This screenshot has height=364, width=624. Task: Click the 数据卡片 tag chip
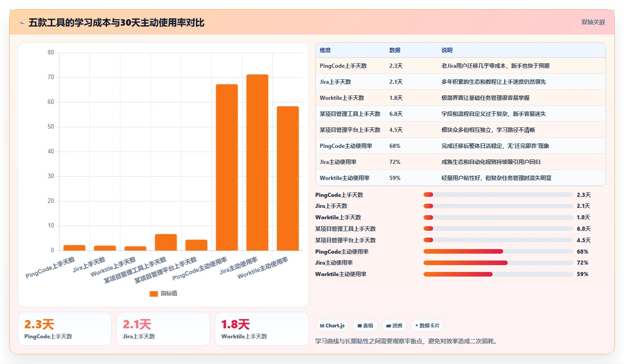click(x=428, y=326)
